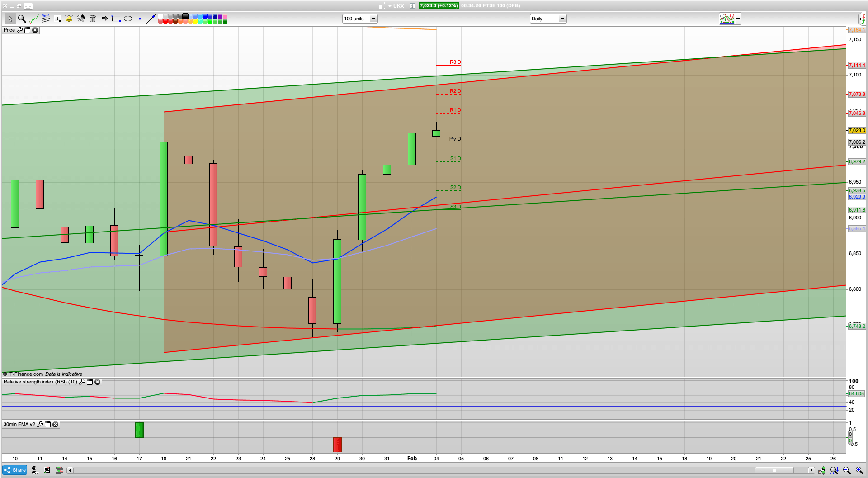Activate the magnifier zoom tool

[x=21, y=19]
